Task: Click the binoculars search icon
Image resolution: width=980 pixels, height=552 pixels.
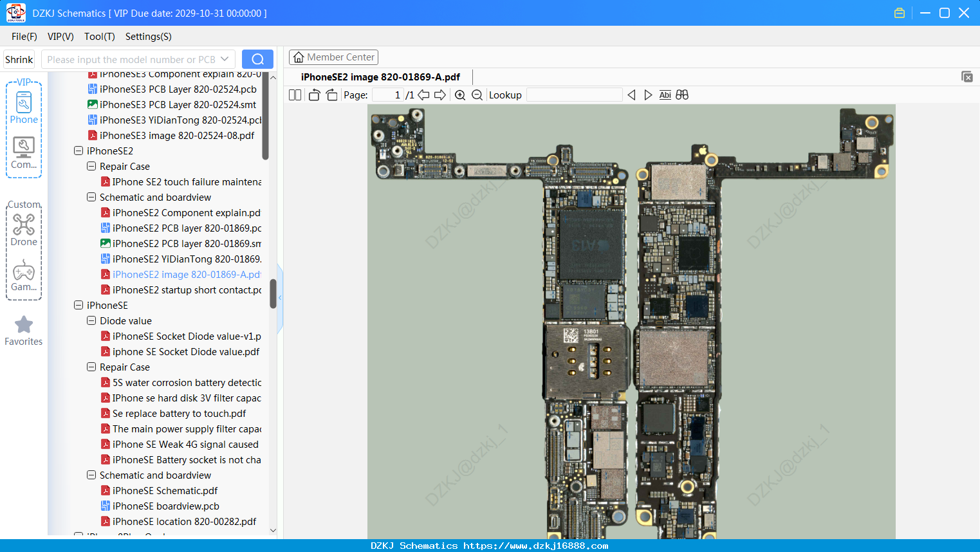Action: click(682, 95)
